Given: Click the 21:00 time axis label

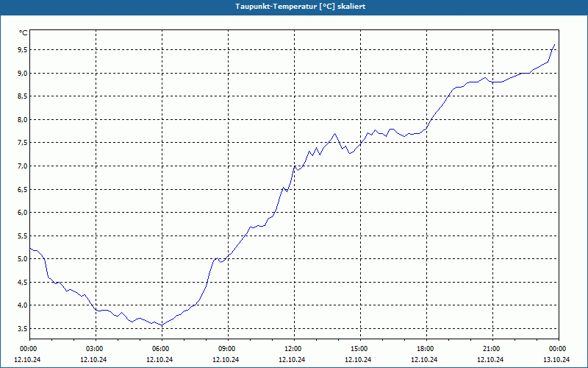Looking at the screenshot, I should pyautogui.click(x=491, y=349).
